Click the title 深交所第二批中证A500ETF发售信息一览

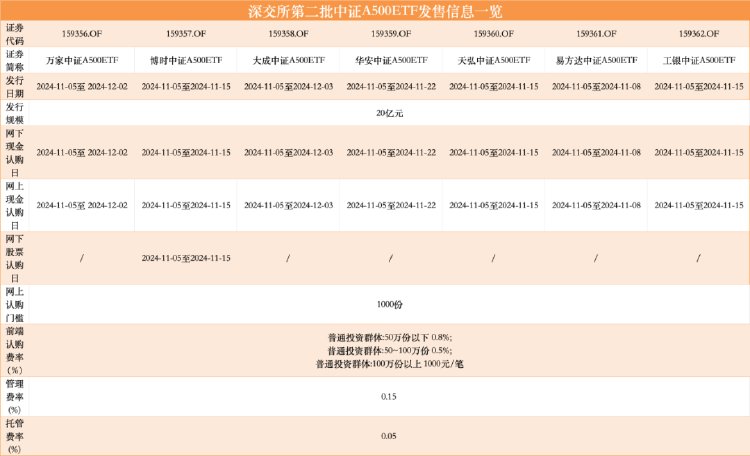pos(375,11)
